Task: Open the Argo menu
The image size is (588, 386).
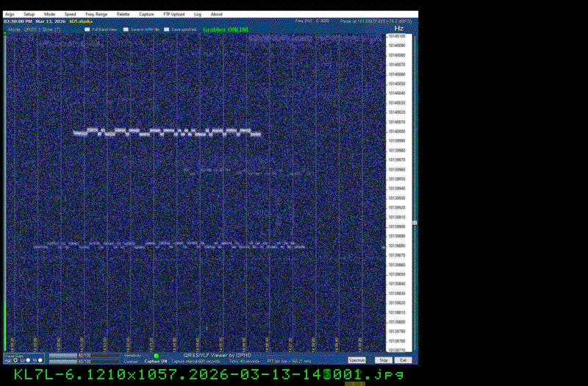Action: pos(10,14)
